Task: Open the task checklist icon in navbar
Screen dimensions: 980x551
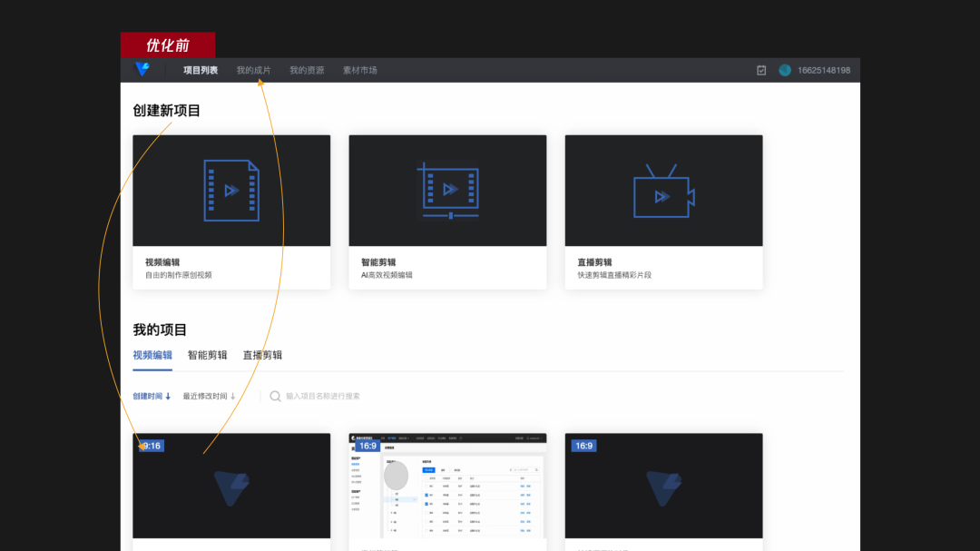Action: [761, 70]
